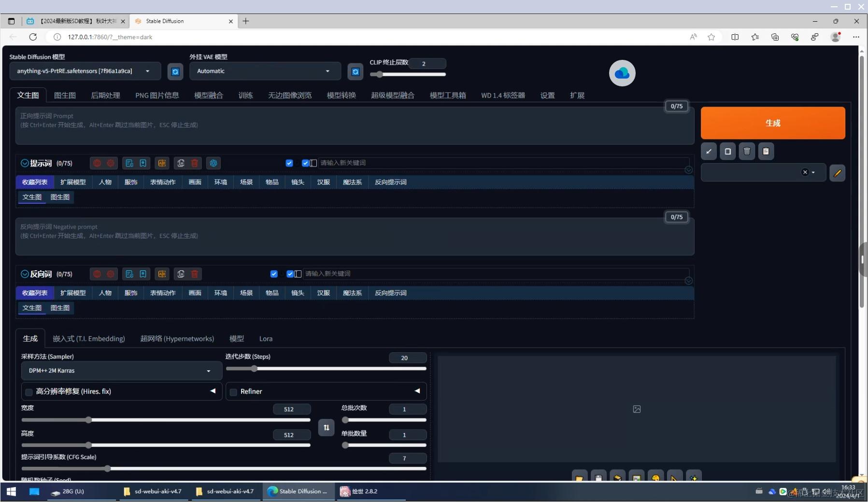Enable the Refiner checkbox
This screenshot has height=502, width=868.
[234, 392]
